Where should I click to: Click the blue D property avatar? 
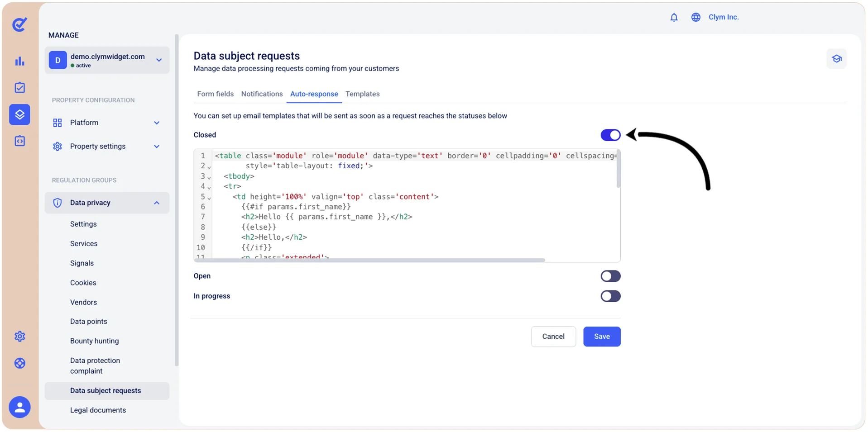(58, 60)
